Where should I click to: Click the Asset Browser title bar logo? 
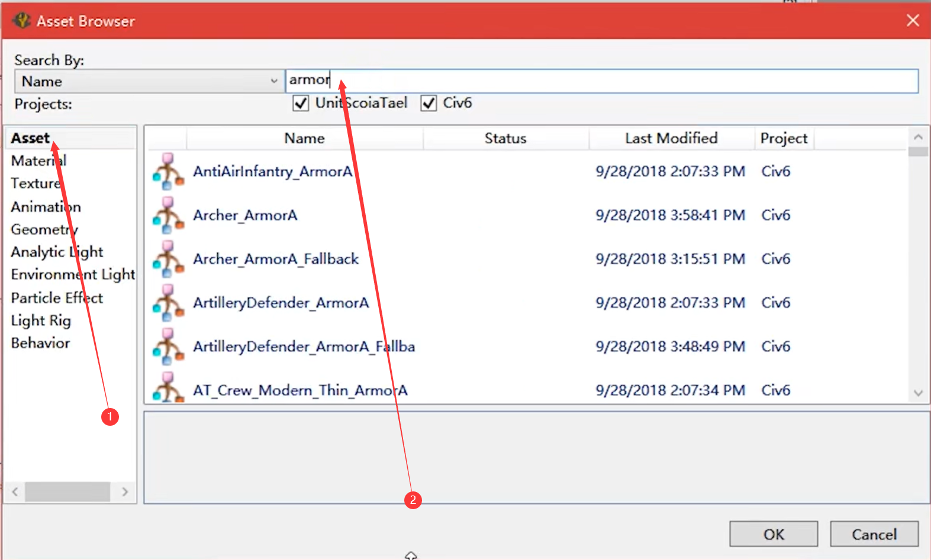pos(22,21)
